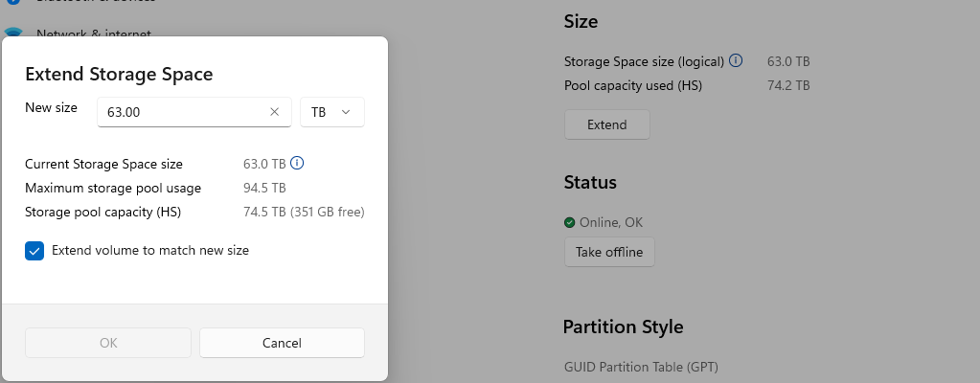The width and height of the screenshot is (980, 383).
Task: Open Network & internet settings in sidebar
Action: coord(93,34)
